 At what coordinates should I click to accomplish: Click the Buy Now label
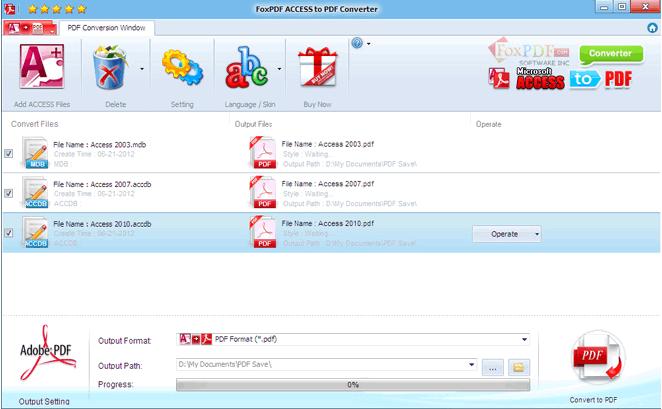click(x=317, y=104)
